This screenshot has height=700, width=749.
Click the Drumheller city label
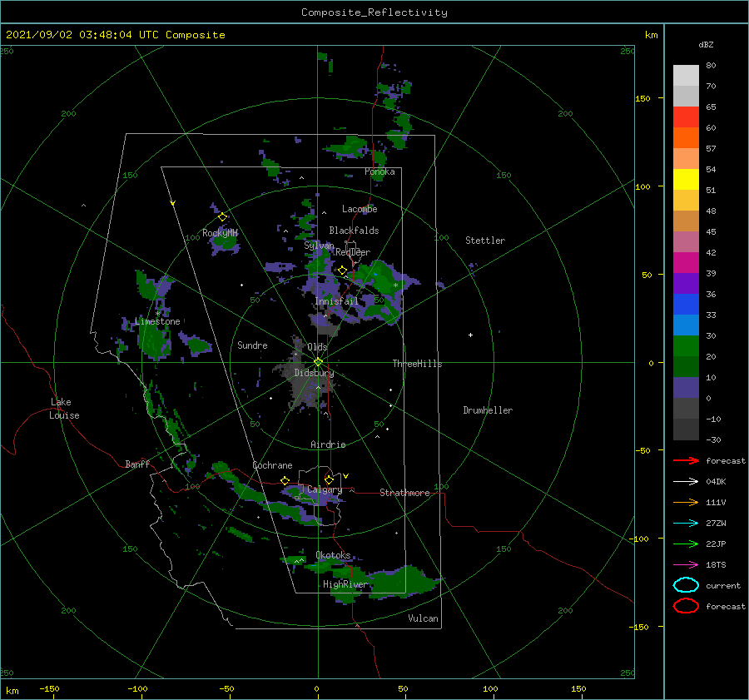[x=487, y=410]
